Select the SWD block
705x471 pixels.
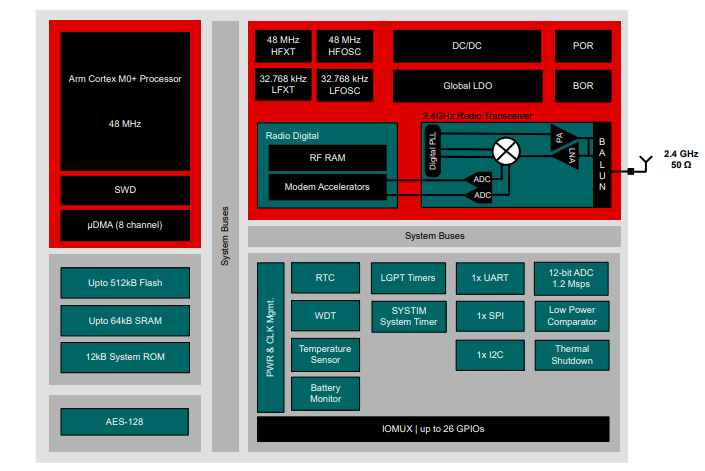pyautogui.click(x=125, y=190)
